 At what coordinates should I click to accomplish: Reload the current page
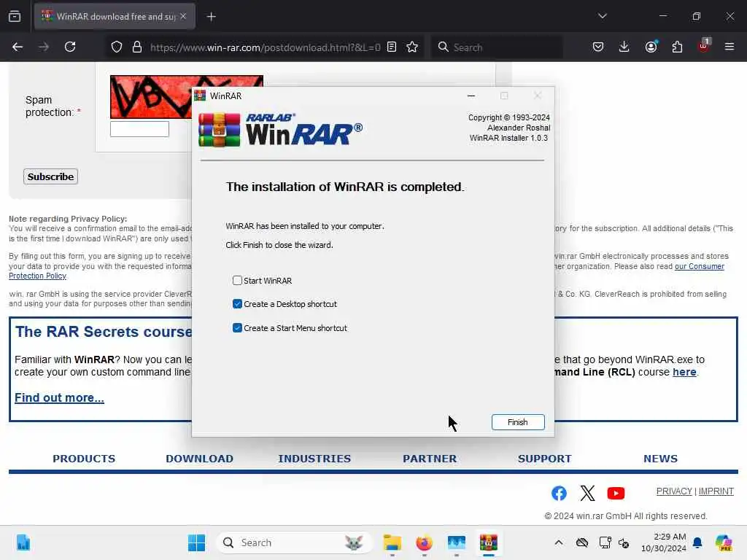[70, 47]
